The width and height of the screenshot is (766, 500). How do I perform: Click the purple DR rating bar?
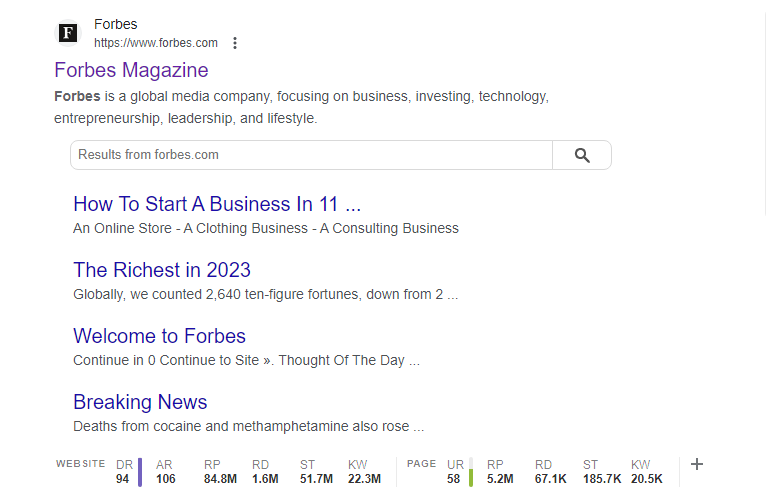pyautogui.click(x=140, y=472)
